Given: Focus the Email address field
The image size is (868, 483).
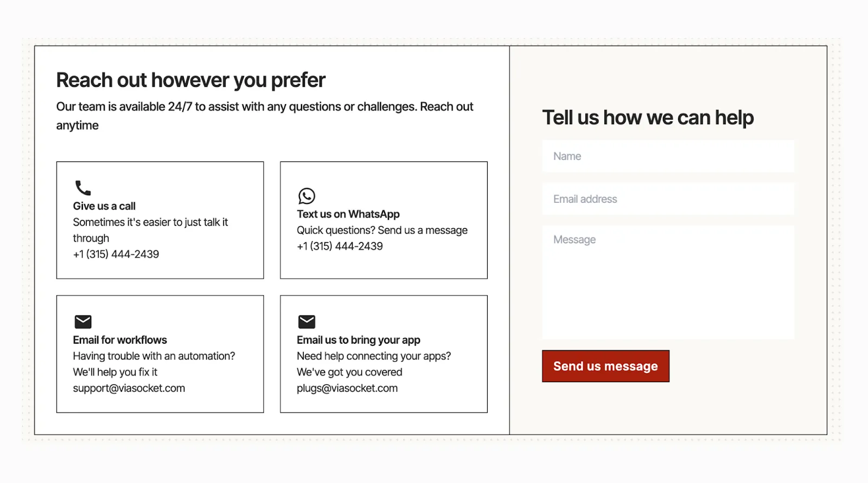Looking at the screenshot, I should 668,199.
